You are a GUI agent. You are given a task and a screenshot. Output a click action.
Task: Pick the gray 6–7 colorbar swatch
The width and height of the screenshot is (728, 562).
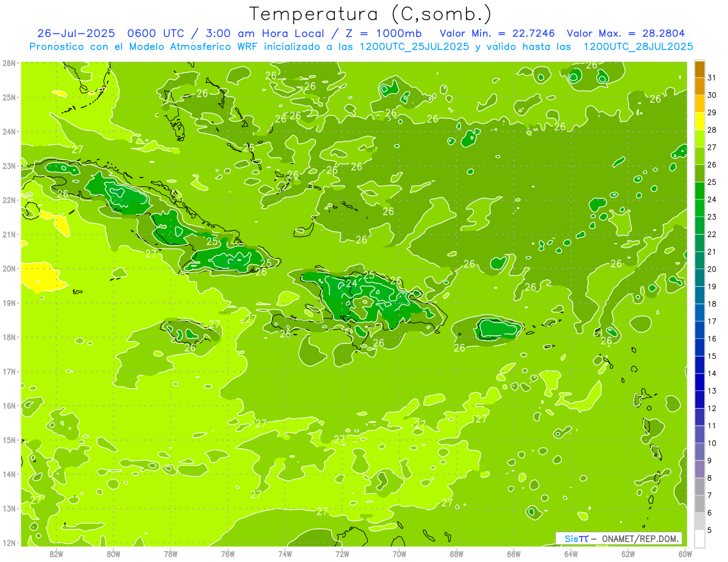[699, 504]
